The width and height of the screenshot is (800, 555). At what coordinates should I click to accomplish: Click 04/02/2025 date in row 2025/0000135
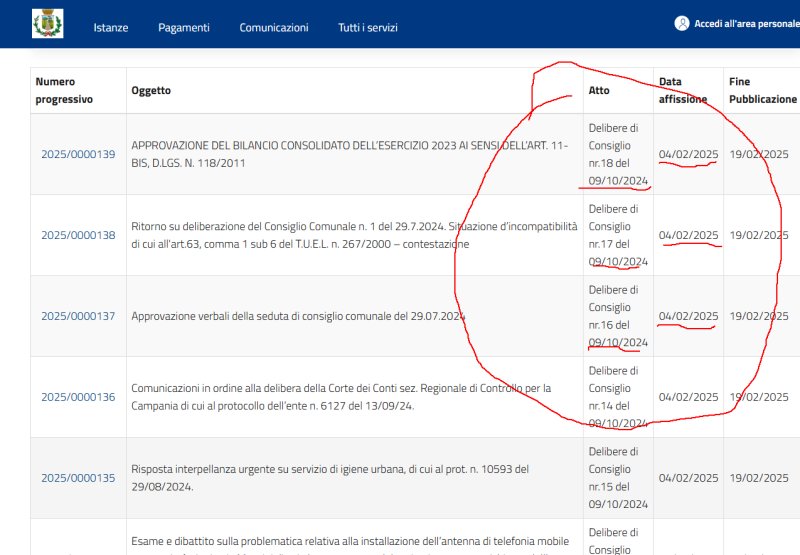pyautogui.click(x=688, y=478)
